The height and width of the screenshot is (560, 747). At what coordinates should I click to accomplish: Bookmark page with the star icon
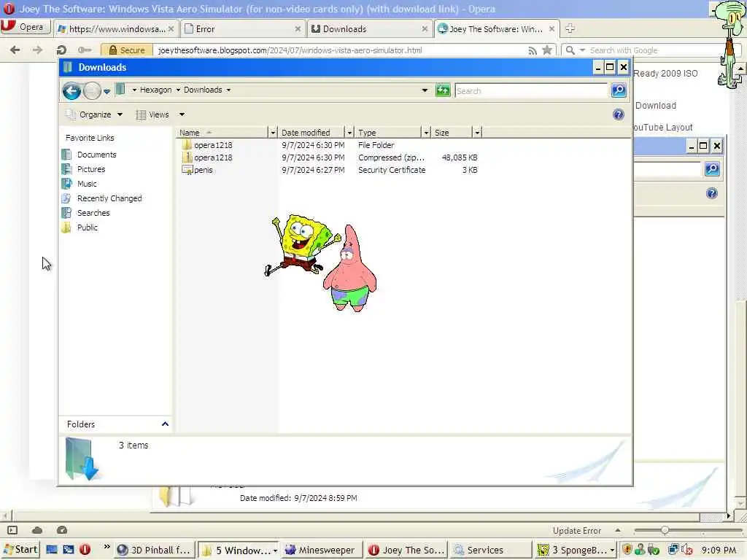pos(547,50)
